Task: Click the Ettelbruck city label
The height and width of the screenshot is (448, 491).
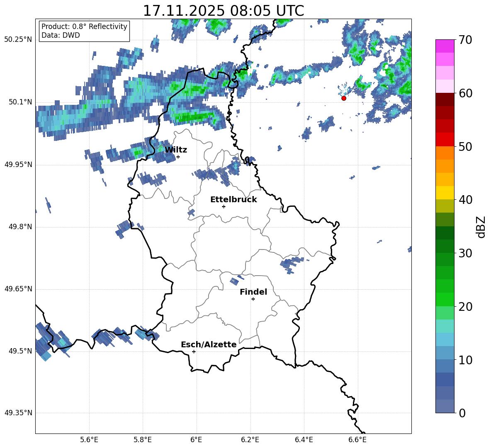Action: pos(233,200)
